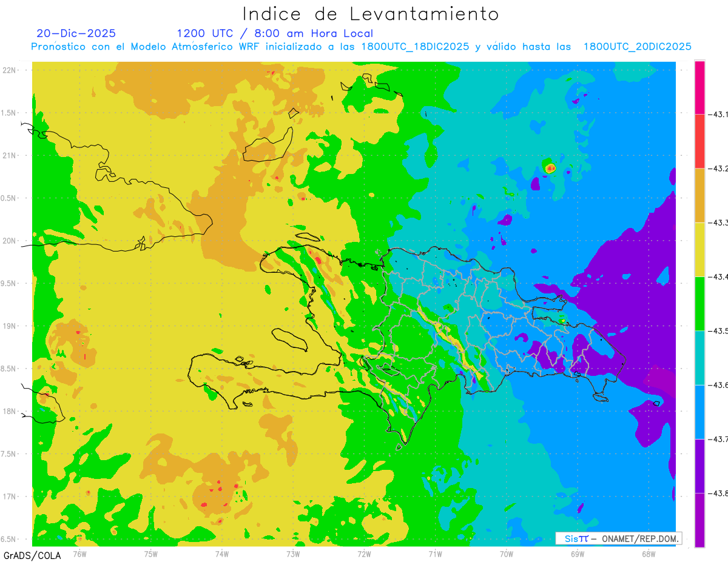Click the 69W longitude label

[x=578, y=554]
